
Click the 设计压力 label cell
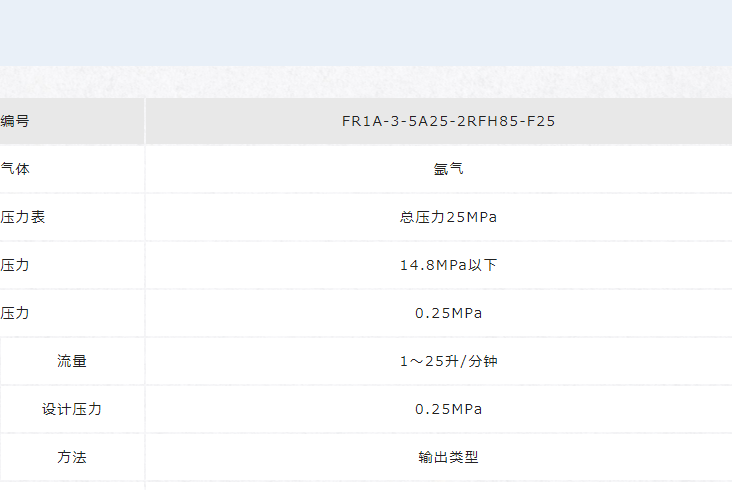pyautogui.click(x=72, y=409)
